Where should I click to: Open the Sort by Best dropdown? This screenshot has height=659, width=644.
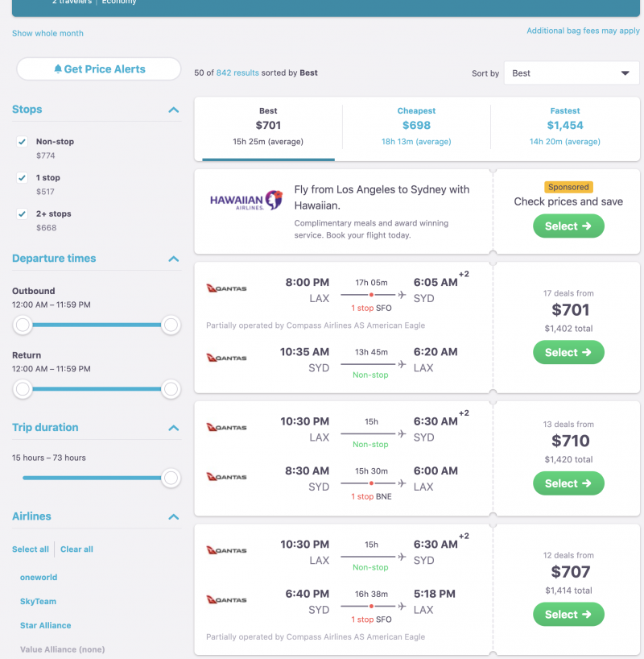[x=571, y=73]
